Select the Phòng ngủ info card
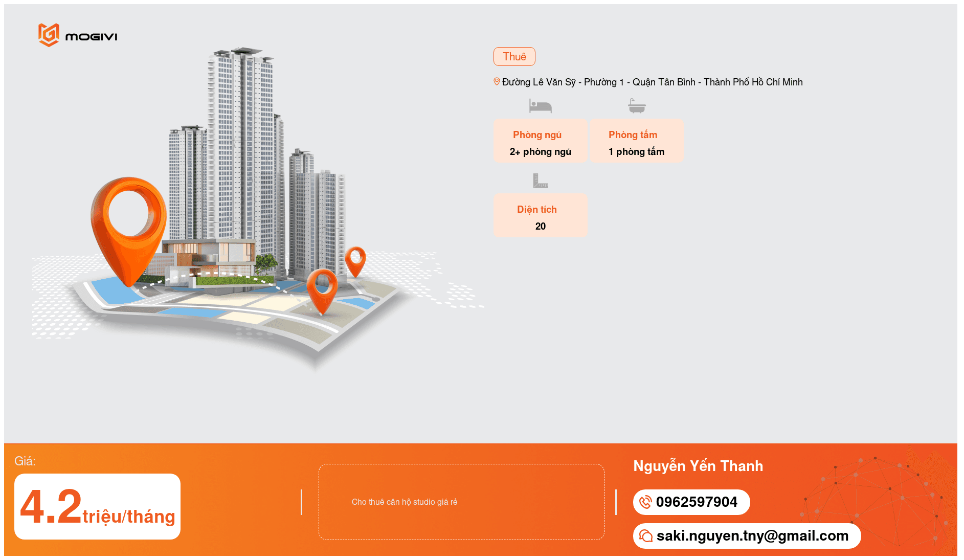Screen dimensions: 964x560 click(x=540, y=141)
